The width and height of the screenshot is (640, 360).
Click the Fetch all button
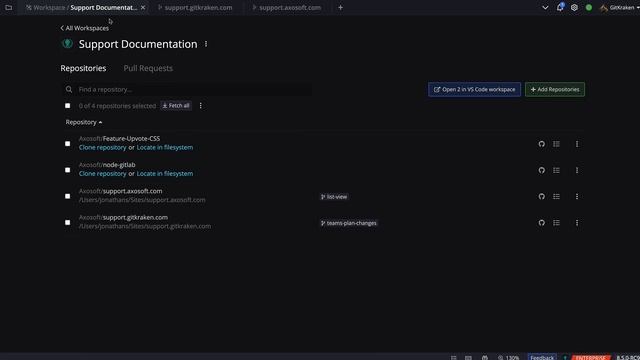(x=176, y=106)
